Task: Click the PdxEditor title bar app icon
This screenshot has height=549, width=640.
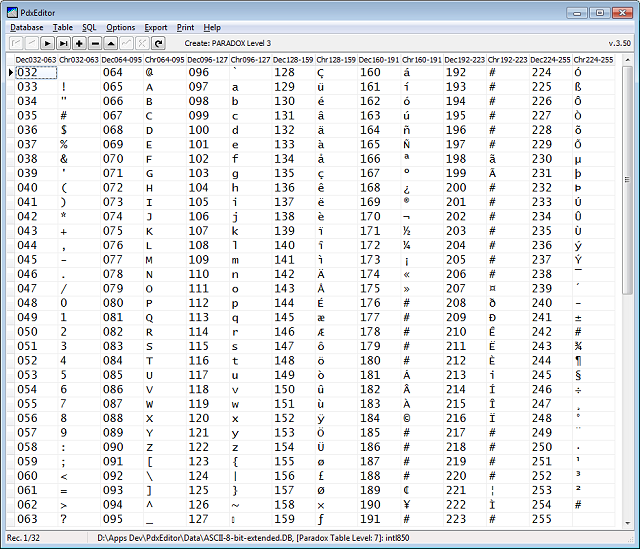Action: 13,13
